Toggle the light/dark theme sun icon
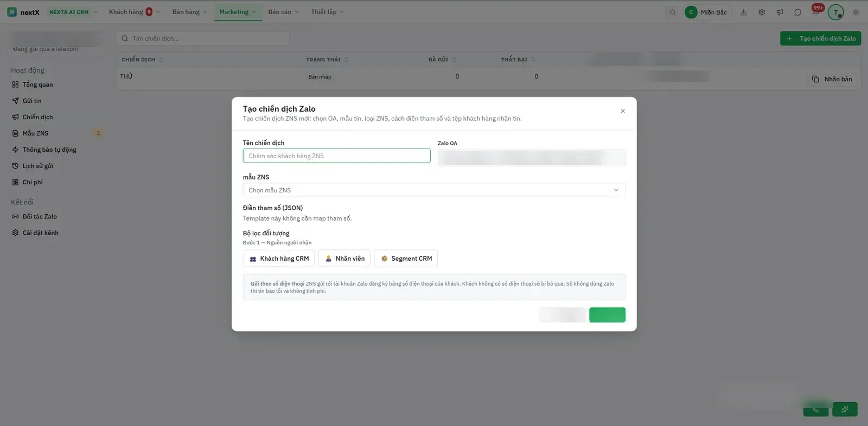868x426 pixels. [x=856, y=12]
